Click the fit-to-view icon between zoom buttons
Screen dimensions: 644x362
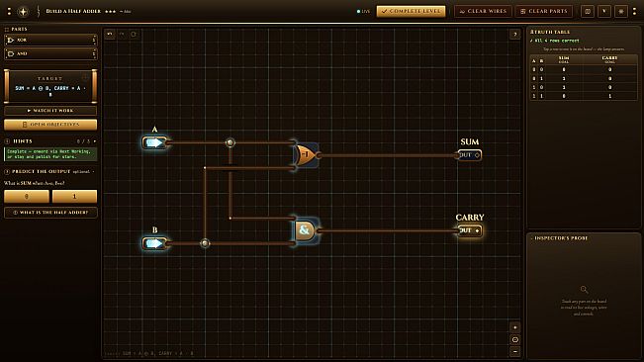pos(515,339)
